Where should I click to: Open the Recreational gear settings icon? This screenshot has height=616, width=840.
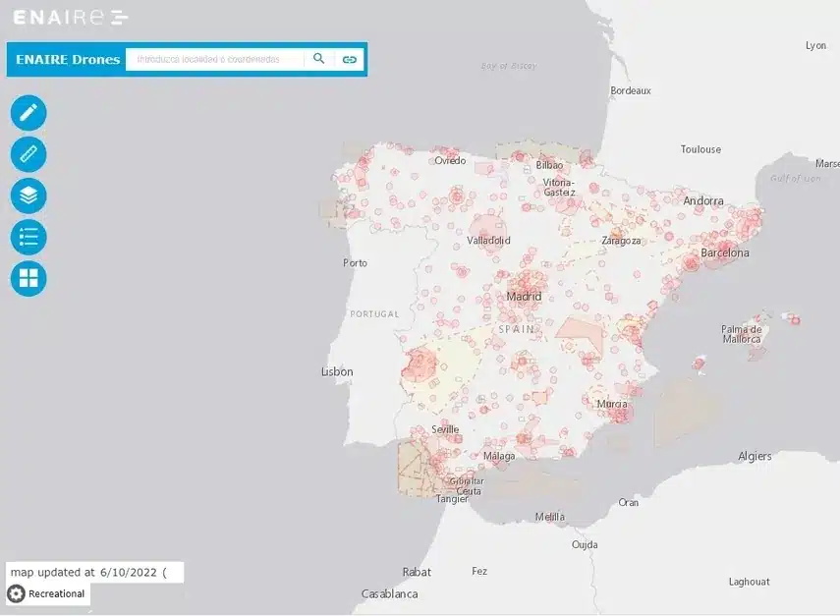16,593
